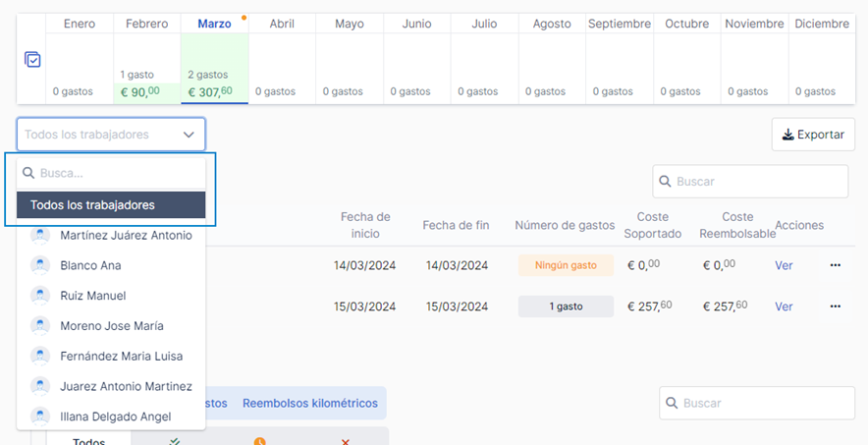Click the € 257,60 Coste Soportado value

point(649,306)
